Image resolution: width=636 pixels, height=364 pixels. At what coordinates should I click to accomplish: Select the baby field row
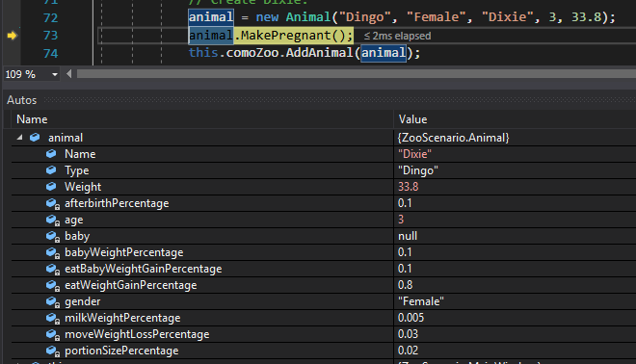click(324, 236)
